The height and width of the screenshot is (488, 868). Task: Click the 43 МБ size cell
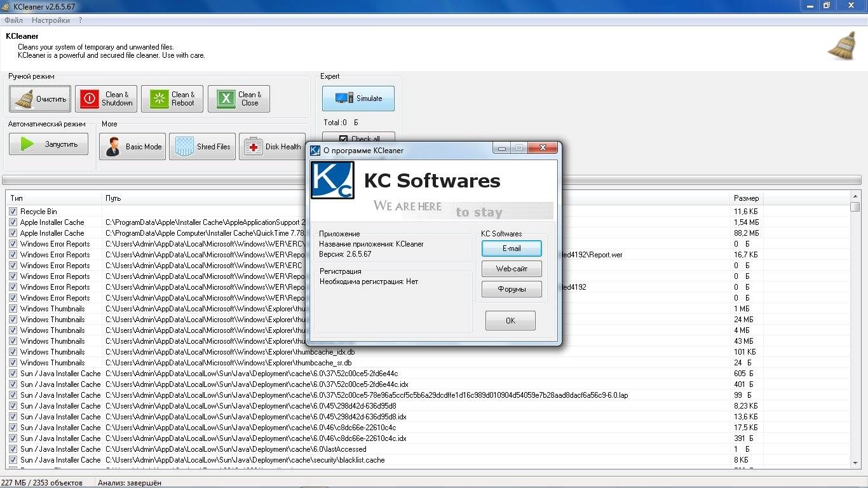(743, 341)
